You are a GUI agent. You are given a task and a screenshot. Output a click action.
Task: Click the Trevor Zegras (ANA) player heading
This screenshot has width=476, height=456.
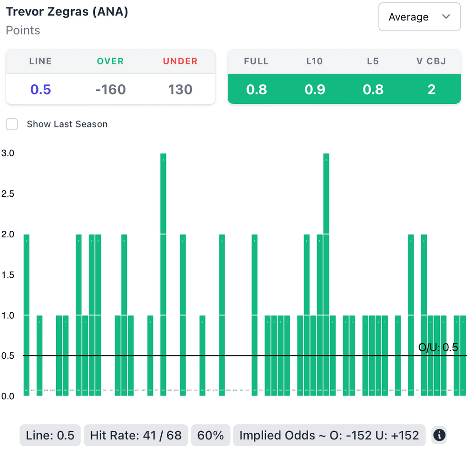point(67,12)
